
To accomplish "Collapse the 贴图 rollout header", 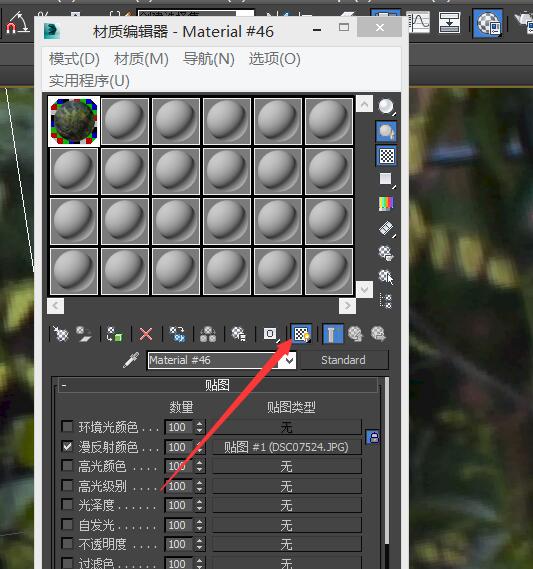I will 217,385.
